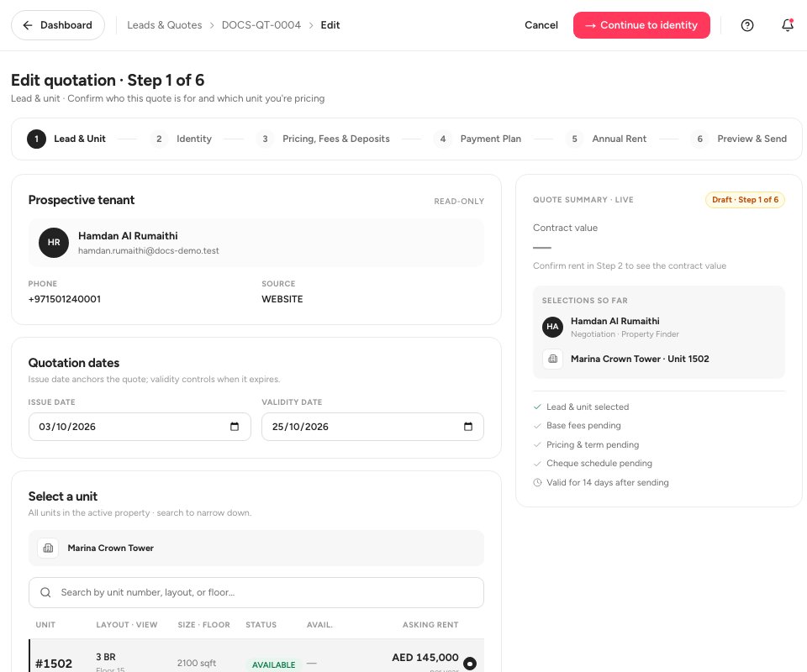Open DOCS-QT-0004 breadcrumb link
Image resolution: width=807 pixels, height=672 pixels.
point(261,25)
